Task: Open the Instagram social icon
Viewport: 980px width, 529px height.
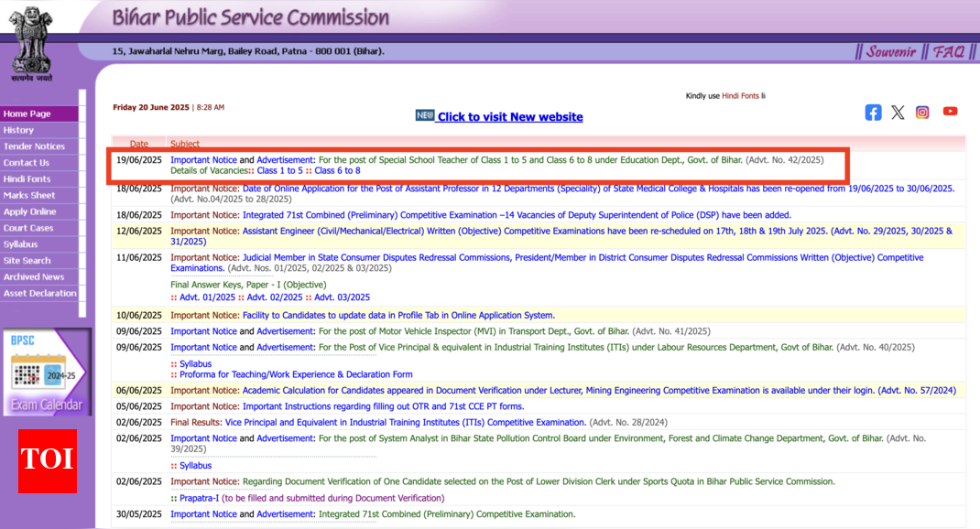Action: tap(922, 112)
